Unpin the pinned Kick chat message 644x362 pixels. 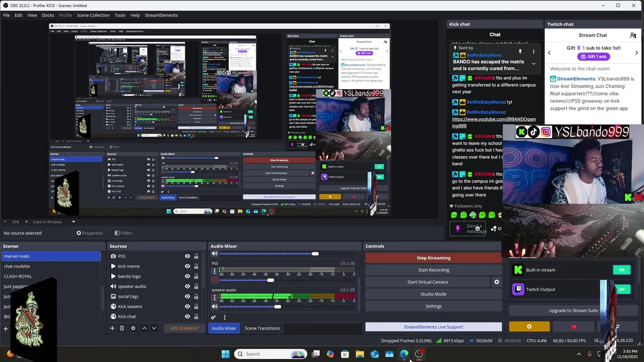520,51
